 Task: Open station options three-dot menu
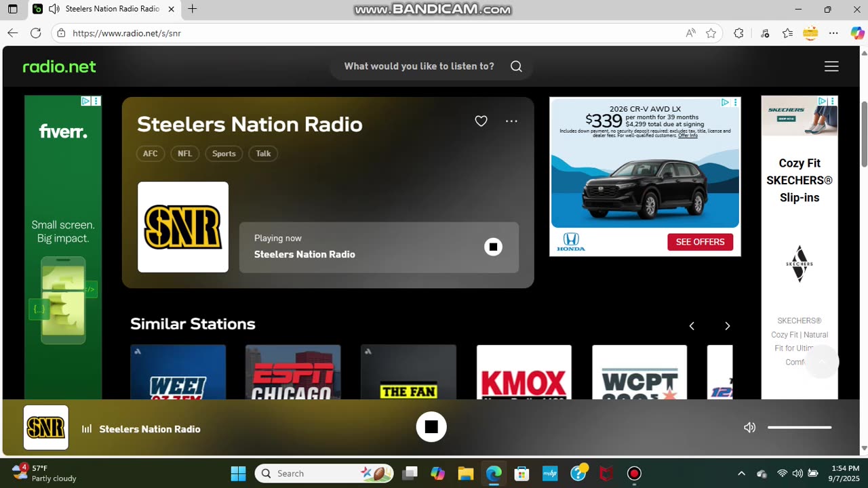coord(511,121)
